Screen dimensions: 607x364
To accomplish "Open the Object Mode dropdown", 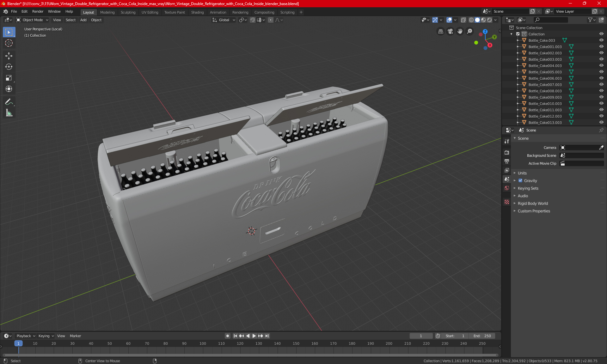I will pyautogui.click(x=32, y=20).
